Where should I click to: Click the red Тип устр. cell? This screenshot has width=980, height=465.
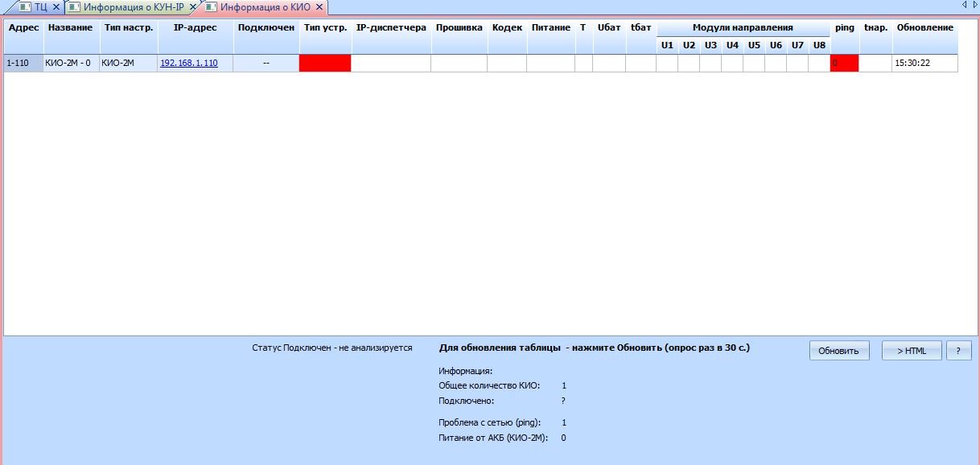[x=324, y=63]
